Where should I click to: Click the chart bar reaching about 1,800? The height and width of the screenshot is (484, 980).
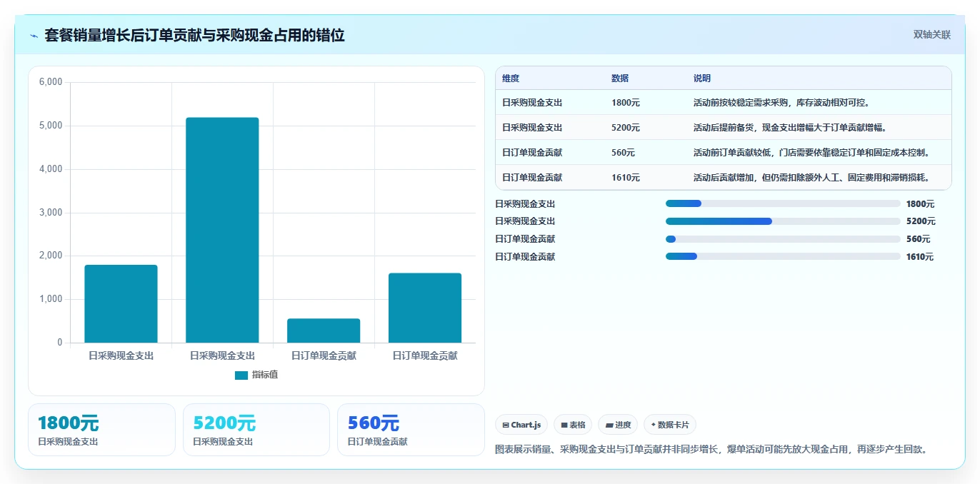click(x=121, y=304)
